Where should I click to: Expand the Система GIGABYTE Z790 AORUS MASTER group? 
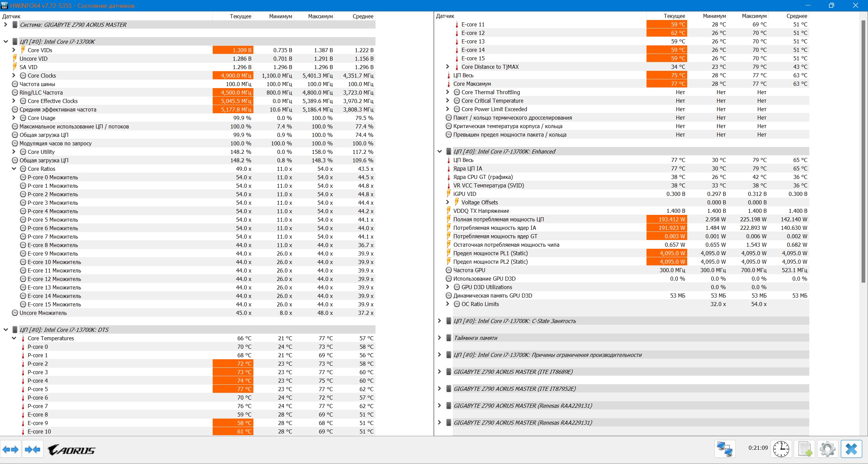[5, 25]
